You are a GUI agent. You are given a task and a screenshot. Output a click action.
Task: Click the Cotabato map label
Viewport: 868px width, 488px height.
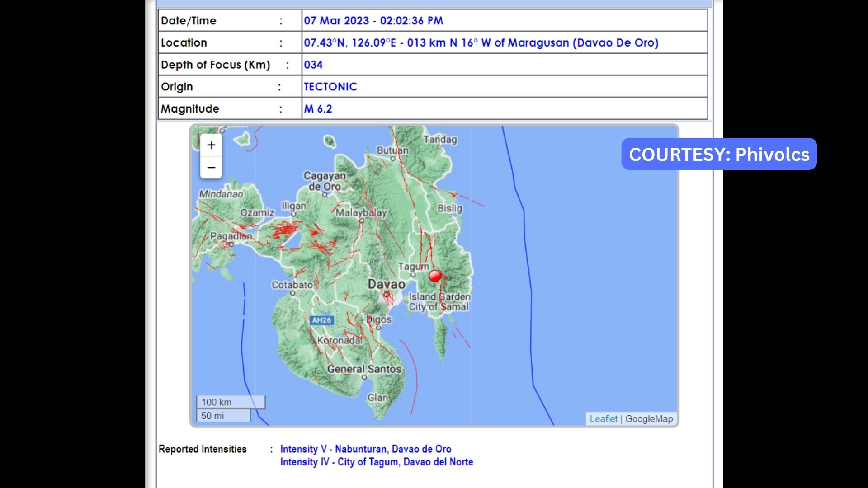[292, 285]
